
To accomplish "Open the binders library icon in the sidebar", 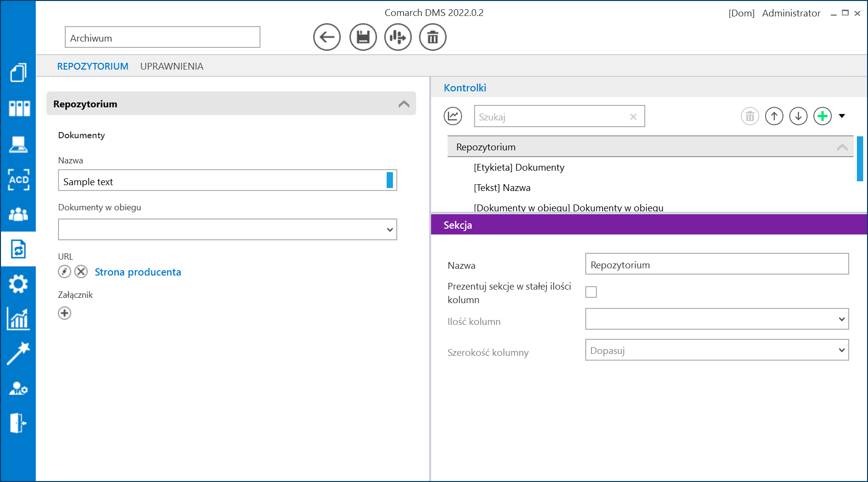I will tap(18, 108).
